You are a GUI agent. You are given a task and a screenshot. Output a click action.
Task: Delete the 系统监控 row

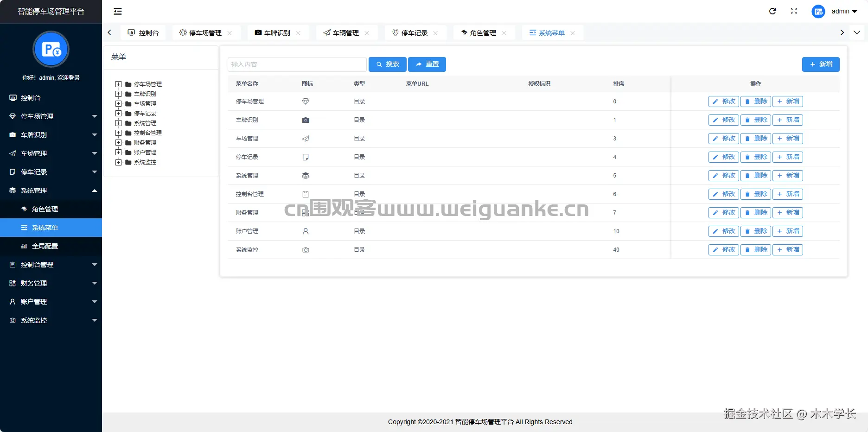pyautogui.click(x=756, y=250)
